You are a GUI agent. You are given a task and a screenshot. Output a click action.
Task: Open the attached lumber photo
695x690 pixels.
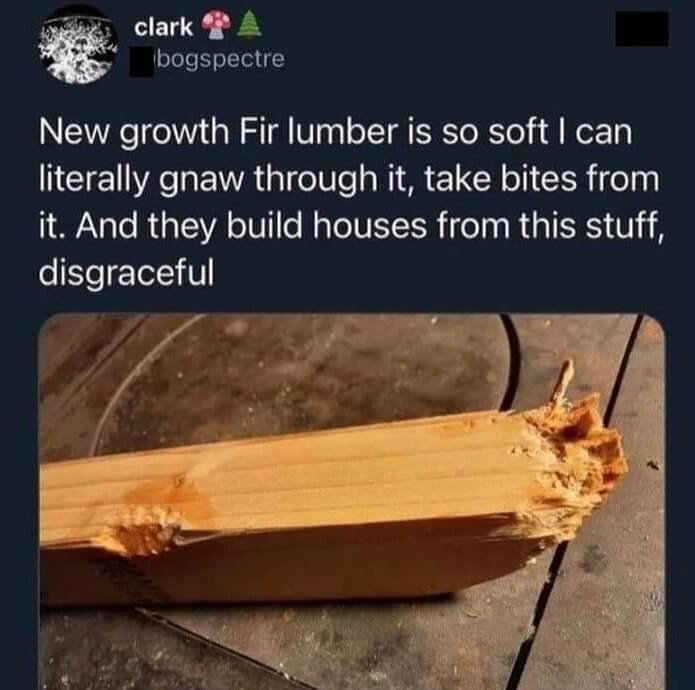pyautogui.click(x=352, y=501)
